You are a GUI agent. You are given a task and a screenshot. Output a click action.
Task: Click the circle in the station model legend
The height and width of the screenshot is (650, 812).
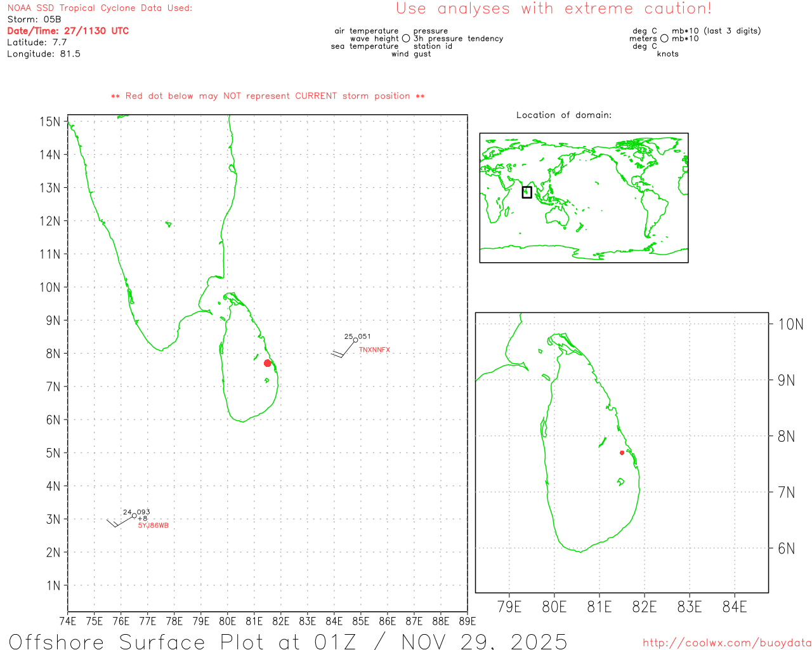pyautogui.click(x=406, y=39)
